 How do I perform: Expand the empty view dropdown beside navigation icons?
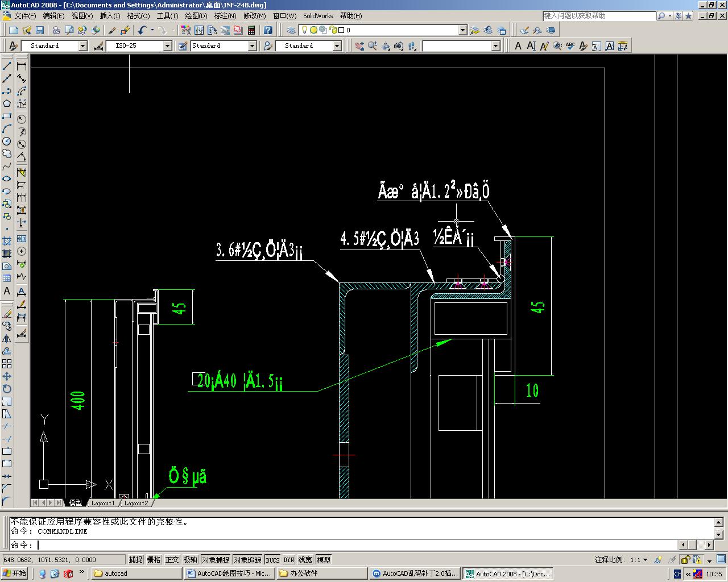[495, 45]
